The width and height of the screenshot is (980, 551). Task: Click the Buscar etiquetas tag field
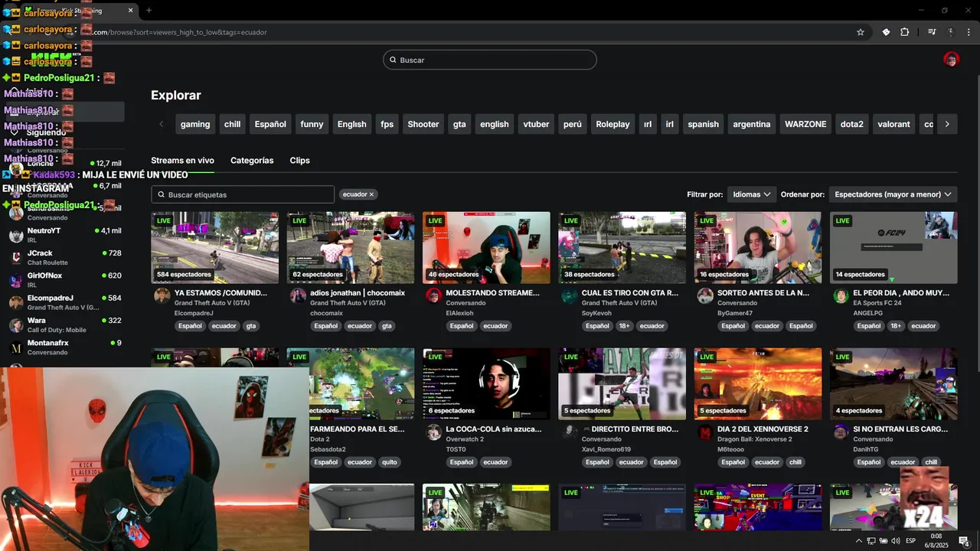[243, 194]
